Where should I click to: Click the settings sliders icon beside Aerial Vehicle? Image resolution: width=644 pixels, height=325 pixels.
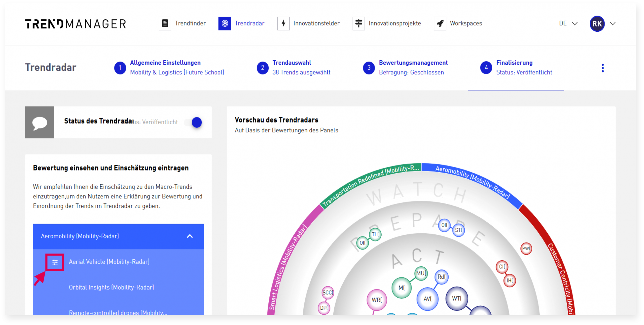click(x=55, y=262)
